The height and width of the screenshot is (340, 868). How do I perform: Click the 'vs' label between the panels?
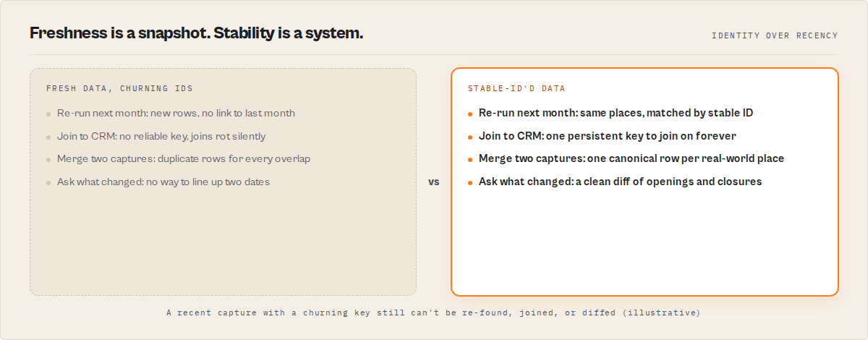point(433,182)
